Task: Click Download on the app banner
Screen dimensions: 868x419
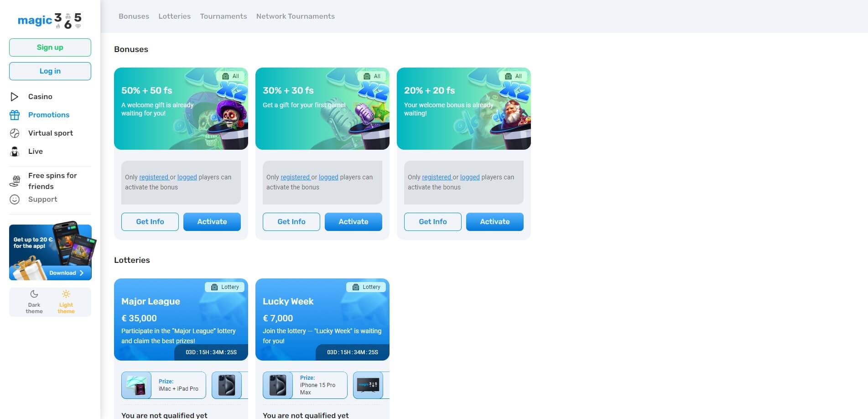Action: point(67,273)
